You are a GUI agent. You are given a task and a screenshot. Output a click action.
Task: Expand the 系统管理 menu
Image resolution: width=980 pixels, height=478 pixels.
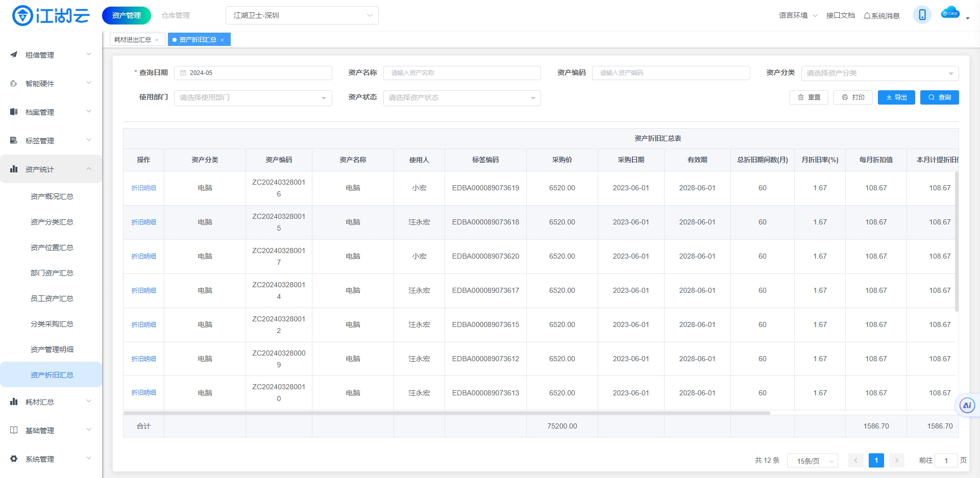(89, 458)
